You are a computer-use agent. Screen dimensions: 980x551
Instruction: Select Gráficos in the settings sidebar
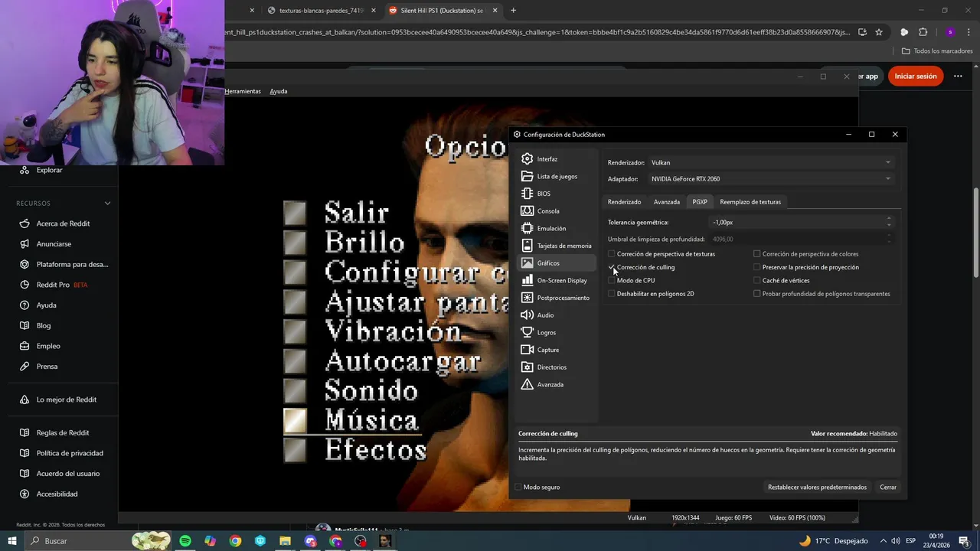tap(557, 263)
